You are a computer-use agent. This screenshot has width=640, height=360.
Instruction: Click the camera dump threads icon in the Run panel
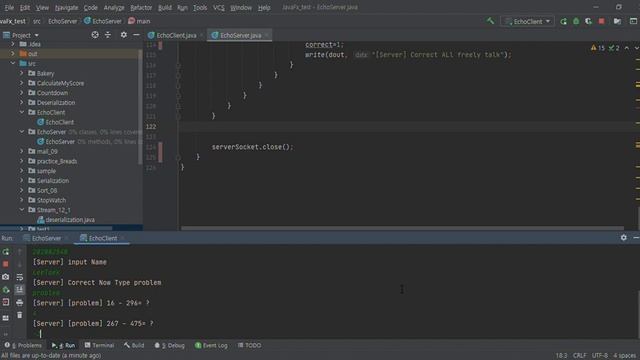pos(6,277)
